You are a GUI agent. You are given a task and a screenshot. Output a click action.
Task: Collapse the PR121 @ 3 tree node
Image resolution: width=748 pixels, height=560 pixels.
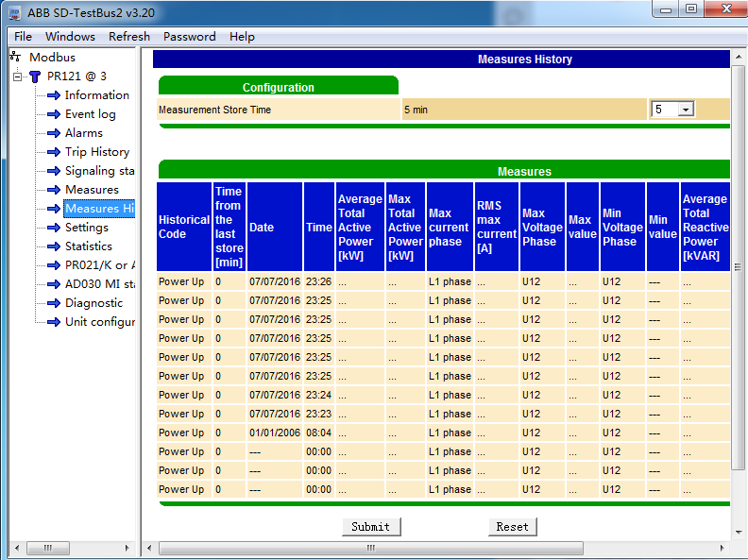[x=18, y=76]
